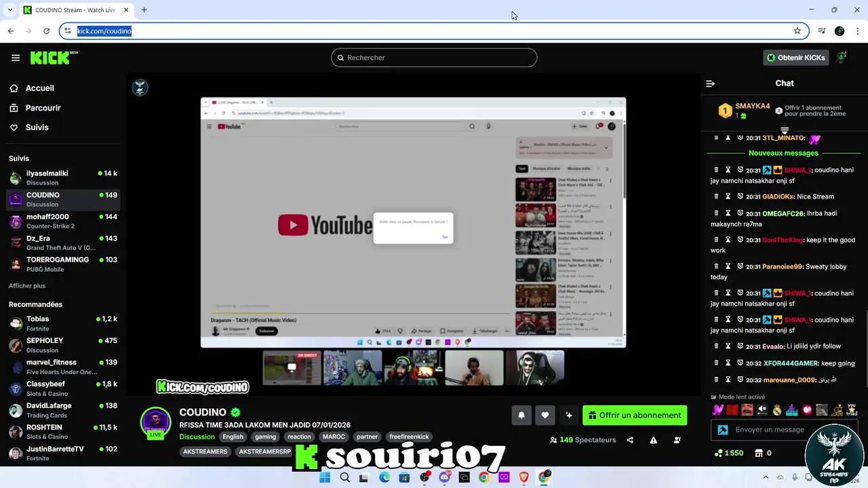The image size is (868, 488).
Task: Click the Discussion category link
Action: coord(197,437)
